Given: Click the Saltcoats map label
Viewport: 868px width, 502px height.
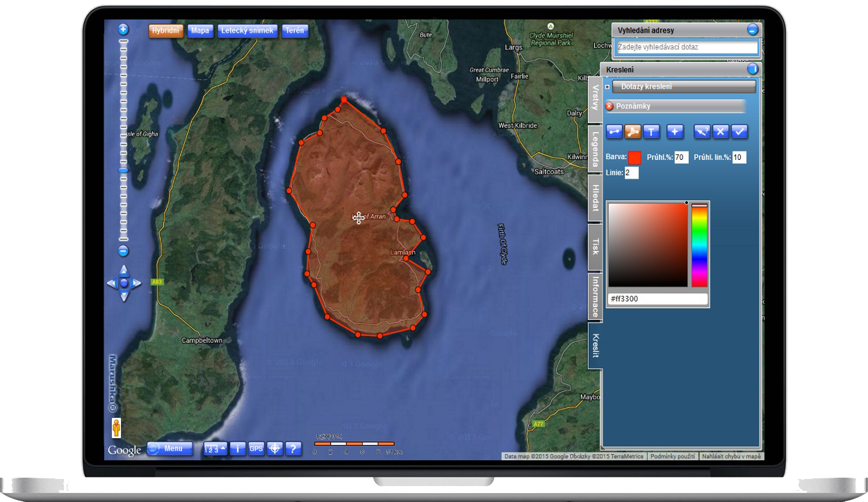Looking at the screenshot, I should 549,171.
